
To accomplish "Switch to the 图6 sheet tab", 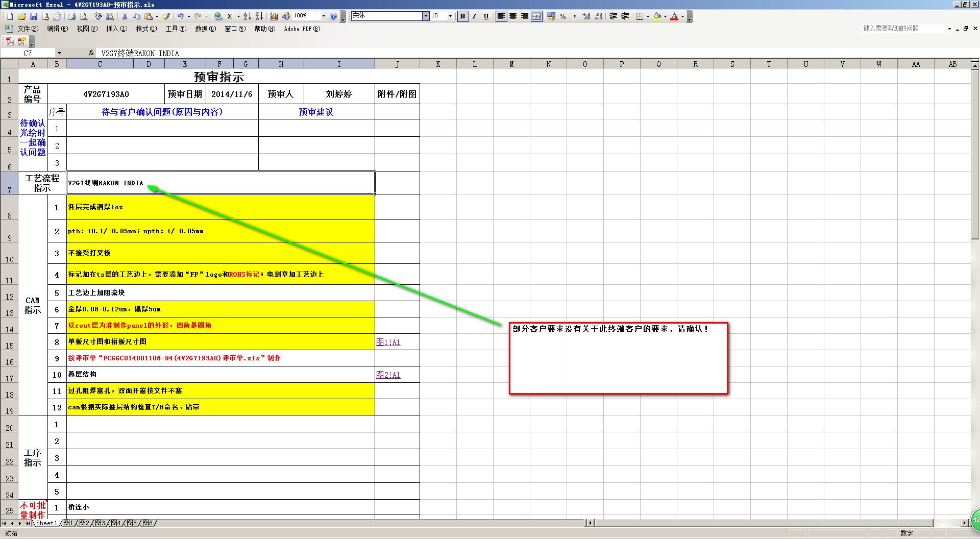I will (x=148, y=523).
